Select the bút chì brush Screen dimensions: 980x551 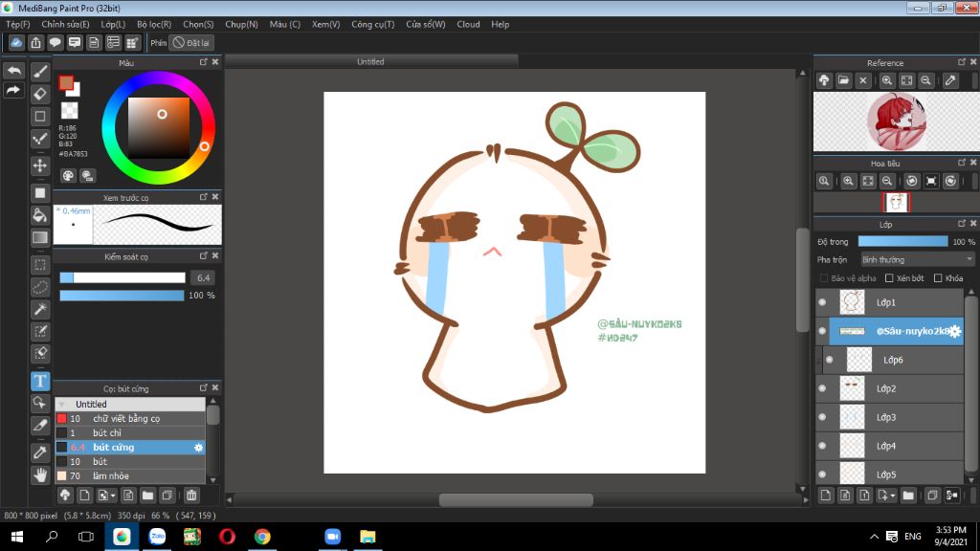(130, 433)
